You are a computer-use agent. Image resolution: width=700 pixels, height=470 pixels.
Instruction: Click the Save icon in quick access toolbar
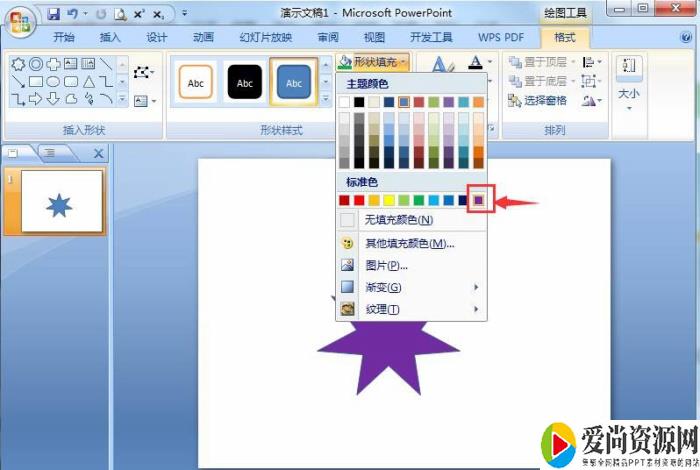click(x=53, y=14)
